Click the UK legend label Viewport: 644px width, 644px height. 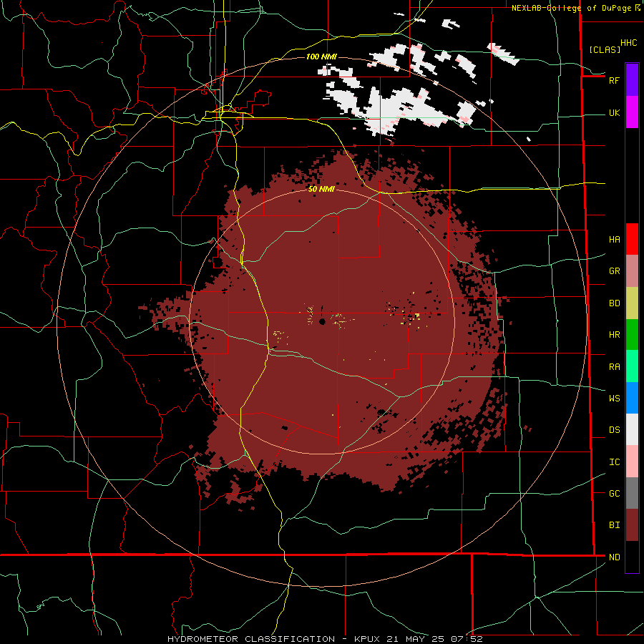point(614,112)
